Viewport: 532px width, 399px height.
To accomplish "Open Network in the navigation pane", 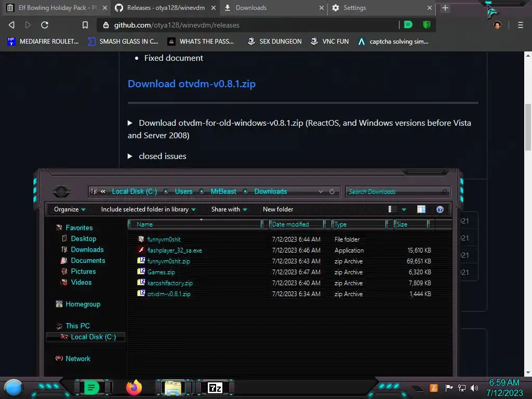I will tap(78, 358).
